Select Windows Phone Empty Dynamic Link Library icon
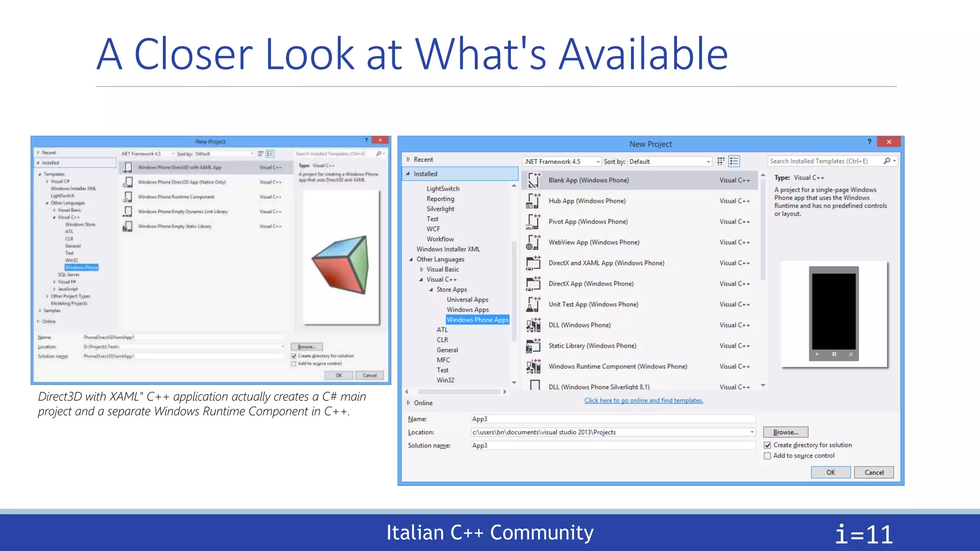This screenshot has height=551, width=980. coord(128,211)
